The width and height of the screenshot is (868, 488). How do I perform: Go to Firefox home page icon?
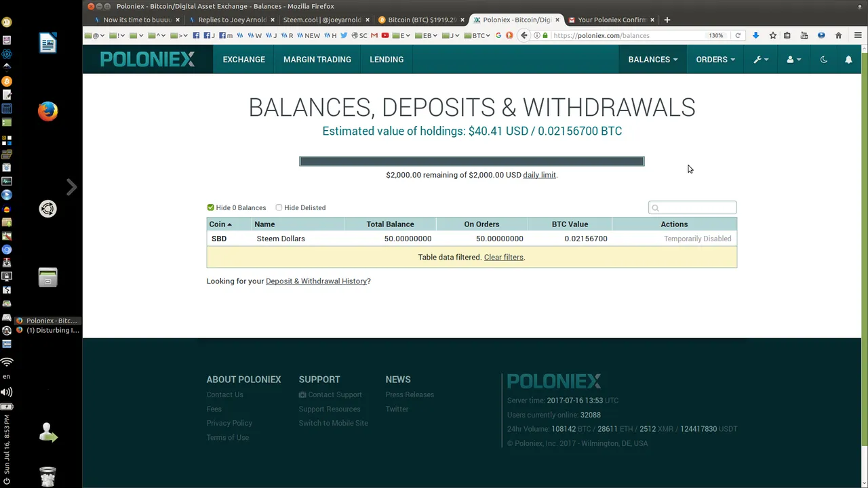(x=838, y=35)
